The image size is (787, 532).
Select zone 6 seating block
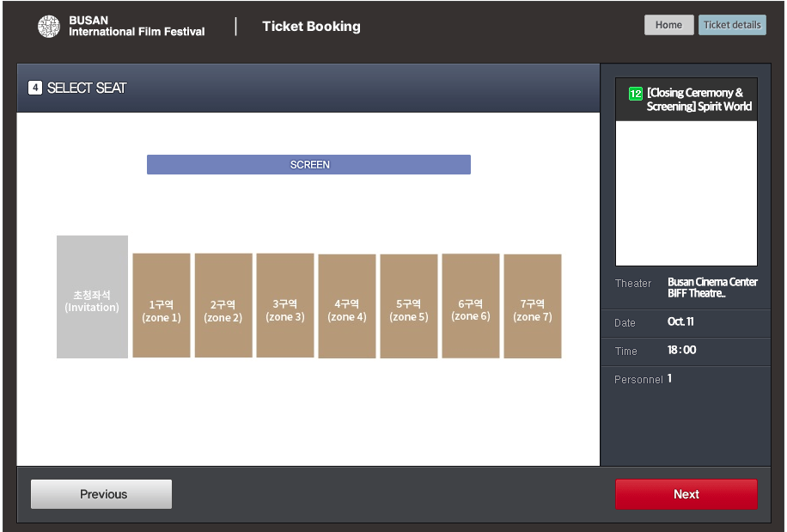coord(471,306)
